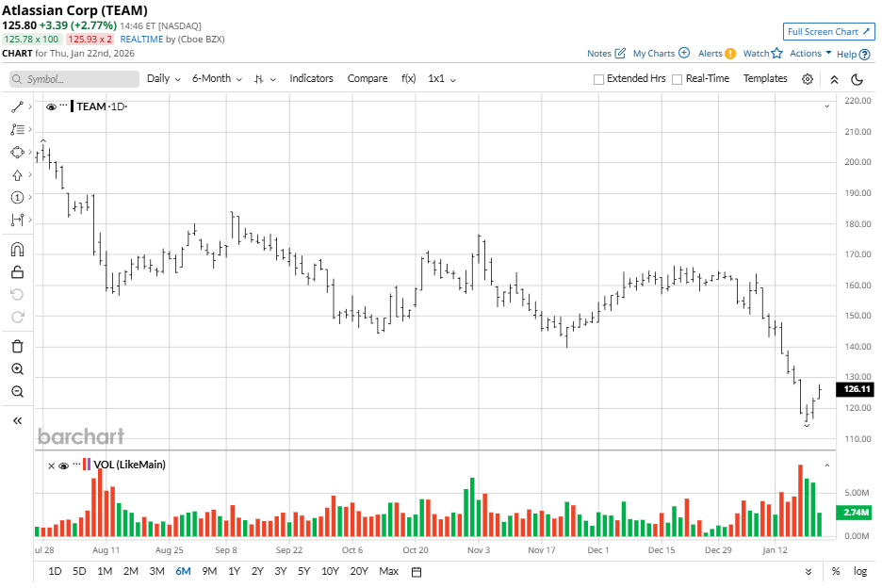Screen dimensions: 882x588
Task: Click the Notes edit icon
Action: pos(620,53)
